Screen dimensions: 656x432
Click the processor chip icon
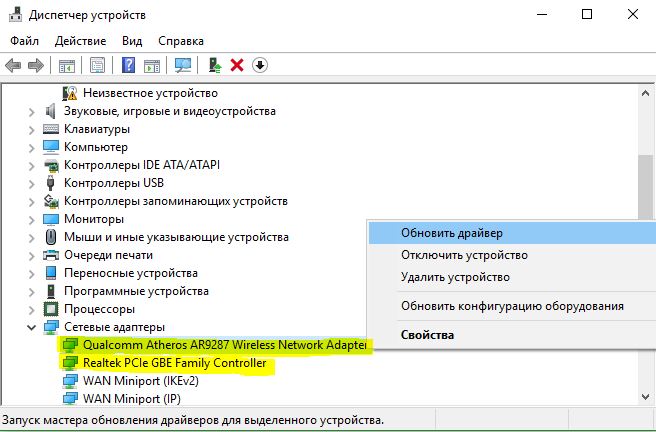point(51,309)
